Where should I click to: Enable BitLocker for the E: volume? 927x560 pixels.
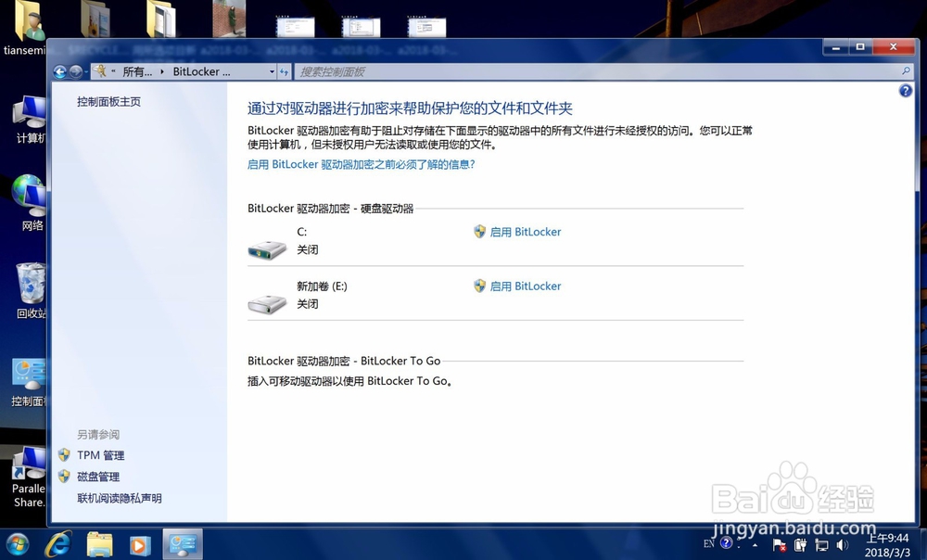pos(526,286)
